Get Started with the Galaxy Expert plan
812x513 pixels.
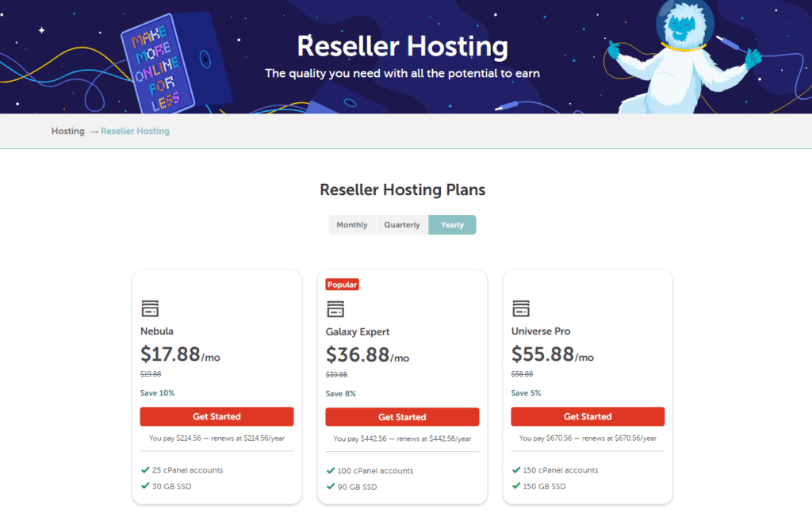click(402, 415)
